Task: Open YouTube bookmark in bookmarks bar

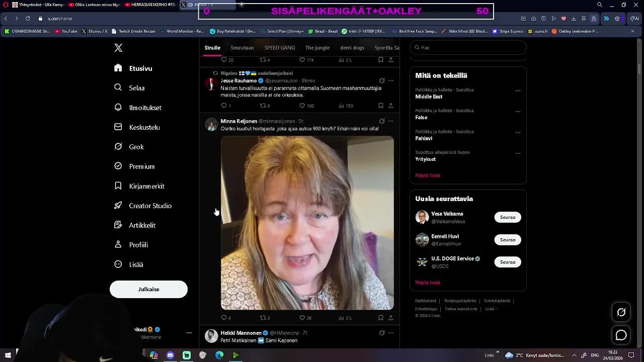Action: [x=66, y=31]
